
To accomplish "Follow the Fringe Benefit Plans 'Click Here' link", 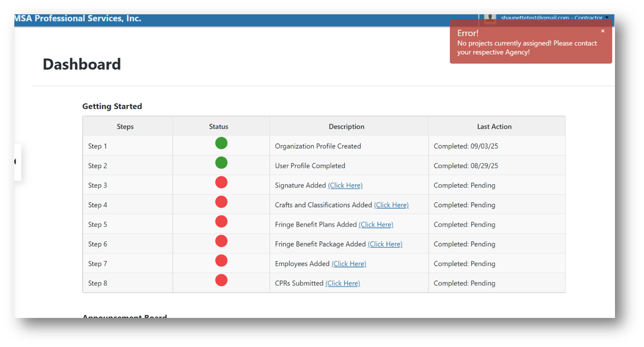I will [376, 224].
